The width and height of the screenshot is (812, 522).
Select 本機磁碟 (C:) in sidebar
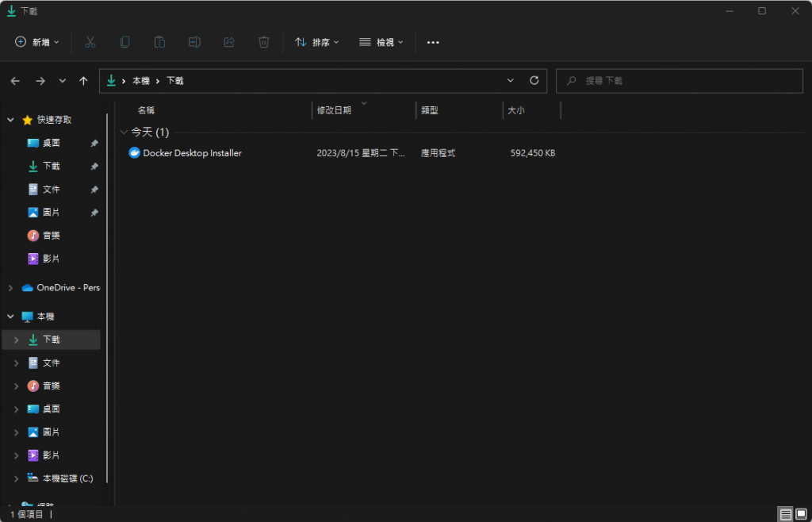click(x=68, y=478)
